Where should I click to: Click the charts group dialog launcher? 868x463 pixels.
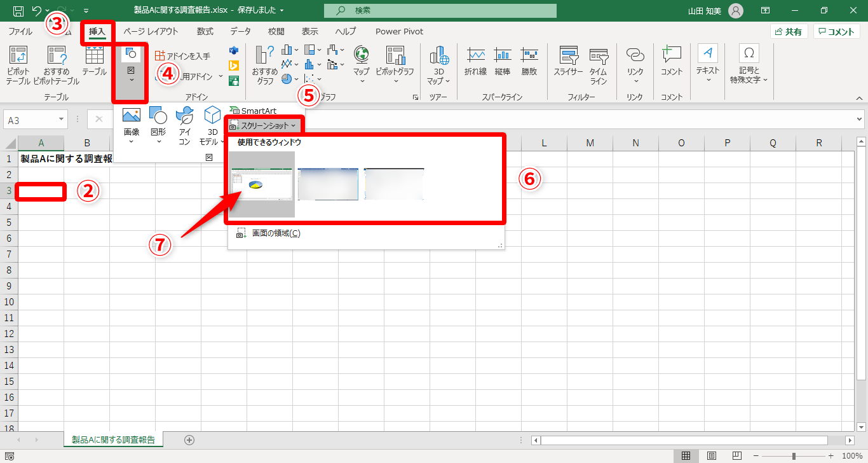point(416,97)
